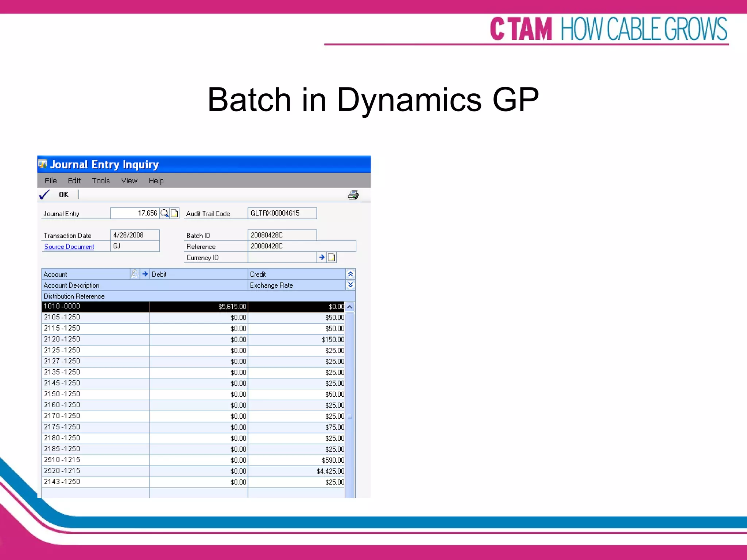Click the Journal Entry number field 17,656
The image size is (747, 560).
(x=135, y=213)
